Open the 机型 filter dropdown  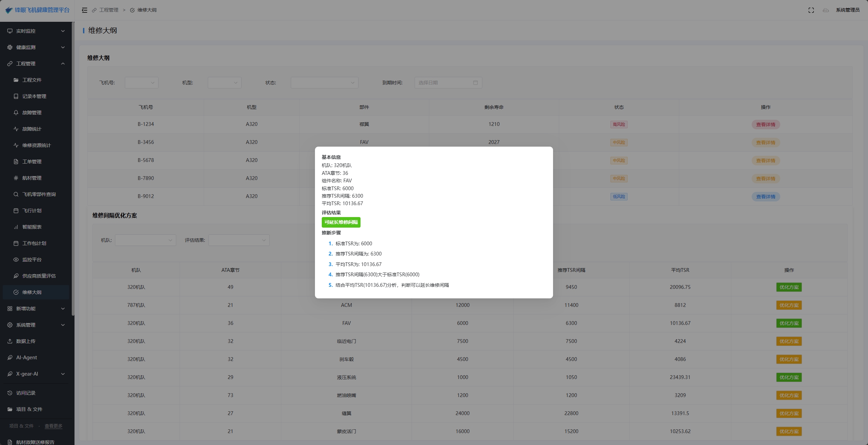click(224, 83)
